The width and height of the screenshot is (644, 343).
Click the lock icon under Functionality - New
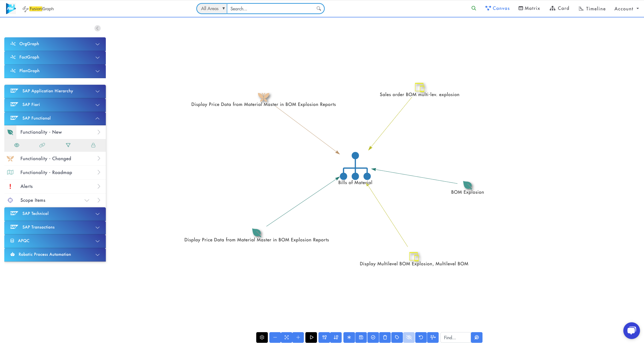coord(93,145)
